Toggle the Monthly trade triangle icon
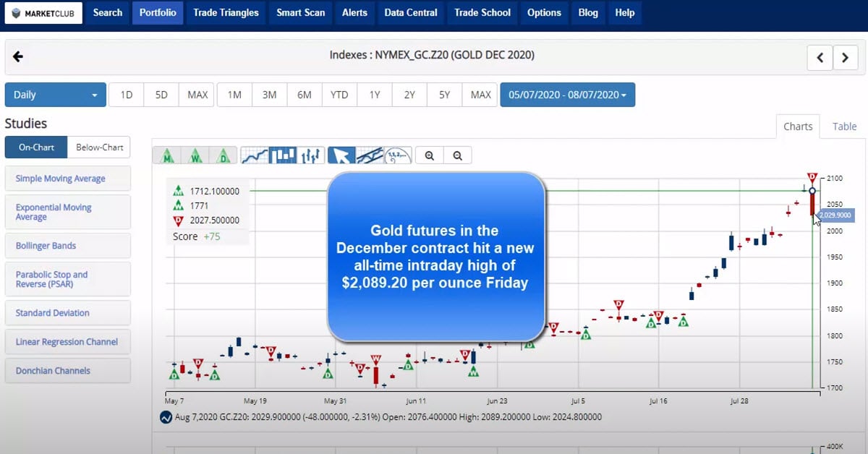The image size is (868, 454). click(168, 155)
